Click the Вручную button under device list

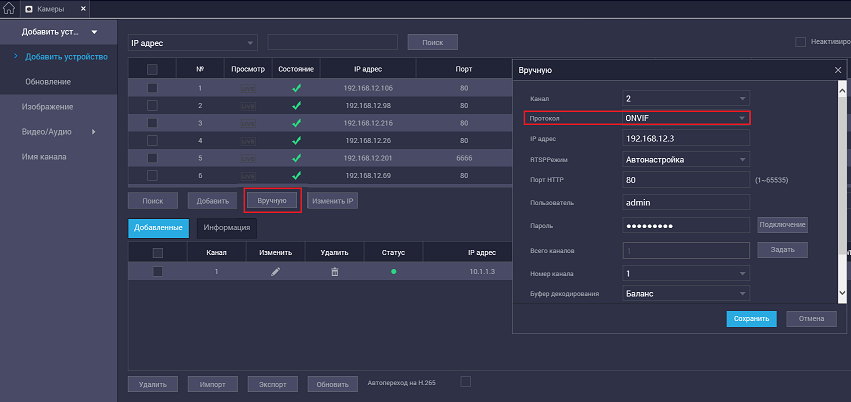(272, 200)
